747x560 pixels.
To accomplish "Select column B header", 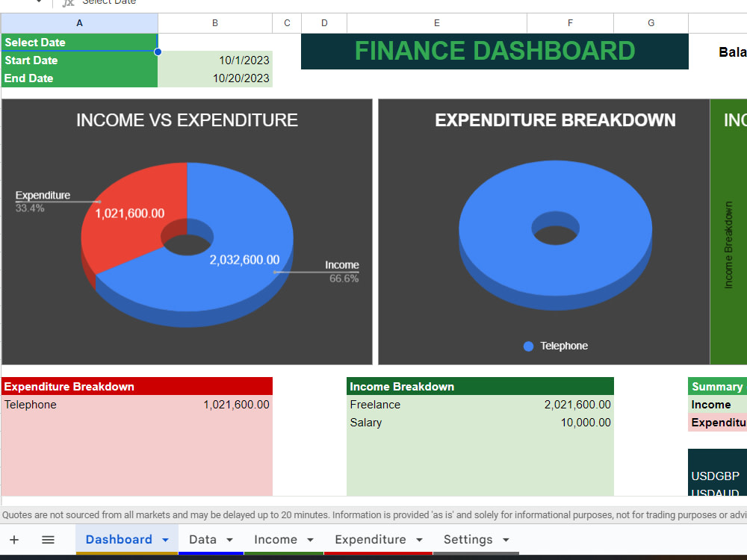I will [x=215, y=23].
